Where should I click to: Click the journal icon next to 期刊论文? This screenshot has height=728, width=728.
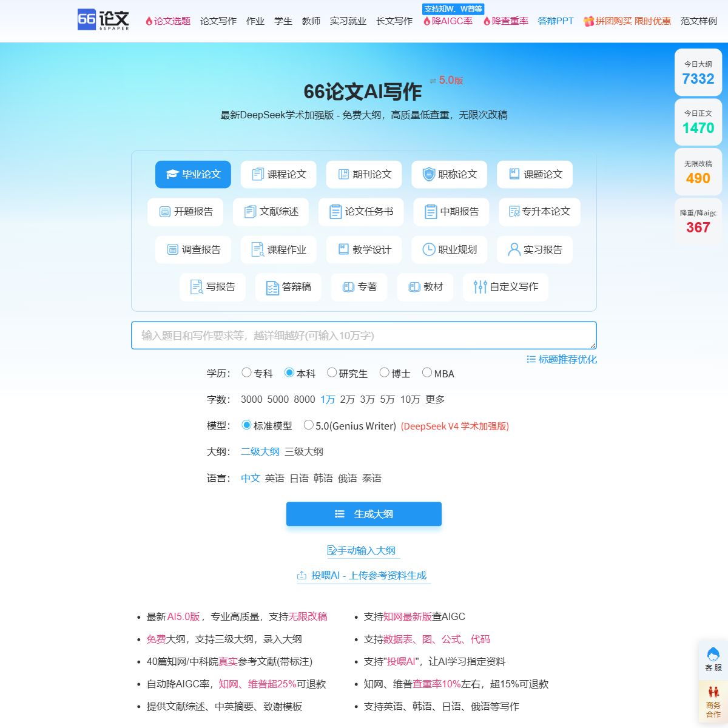343,174
